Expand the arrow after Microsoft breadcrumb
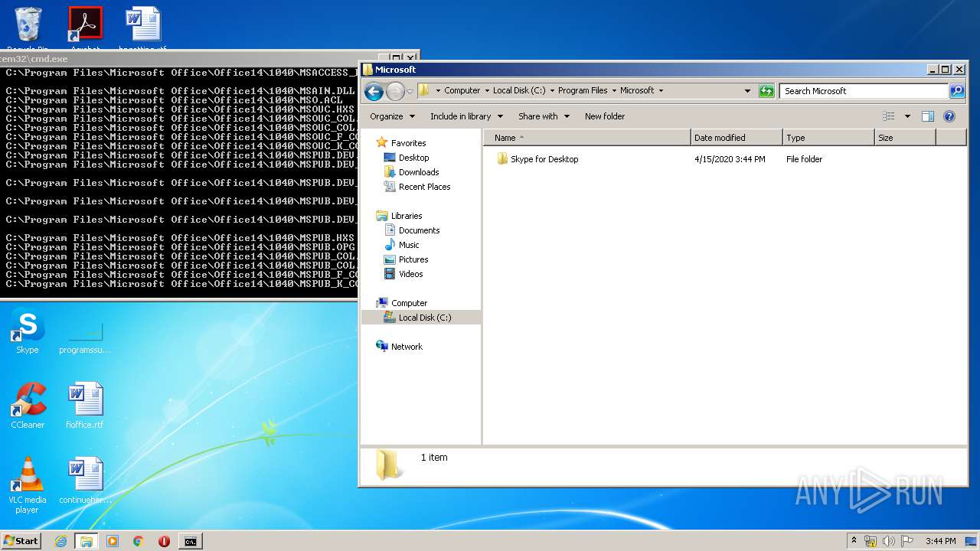980x551 pixels. (x=661, y=90)
